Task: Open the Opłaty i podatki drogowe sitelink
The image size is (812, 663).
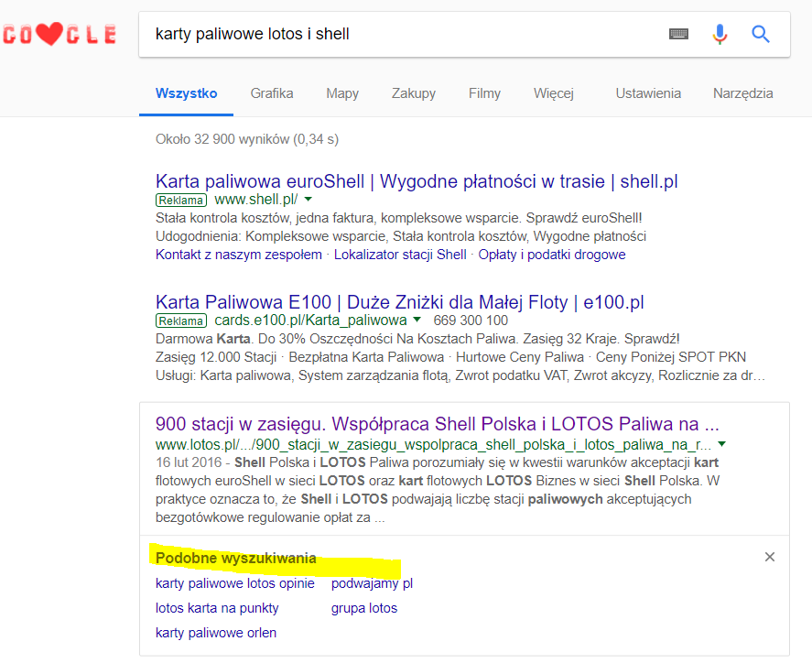Action: pyautogui.click(x=552, y=255)
